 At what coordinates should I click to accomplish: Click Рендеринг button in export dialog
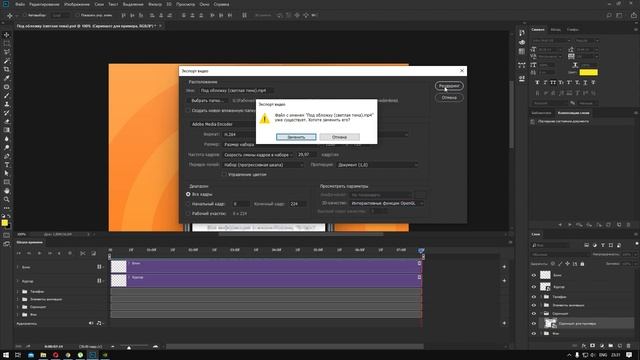coord(449,86)
